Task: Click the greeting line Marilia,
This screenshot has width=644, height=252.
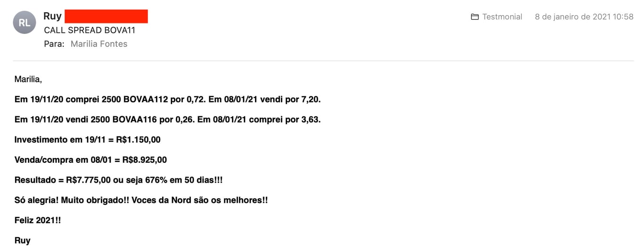Action: pyautogui.click(x=28, y=79)
